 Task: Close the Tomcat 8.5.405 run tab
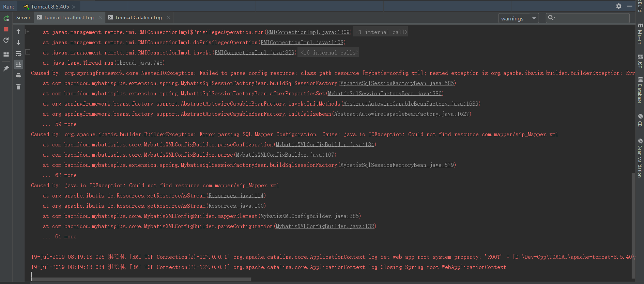coord(74,7)
